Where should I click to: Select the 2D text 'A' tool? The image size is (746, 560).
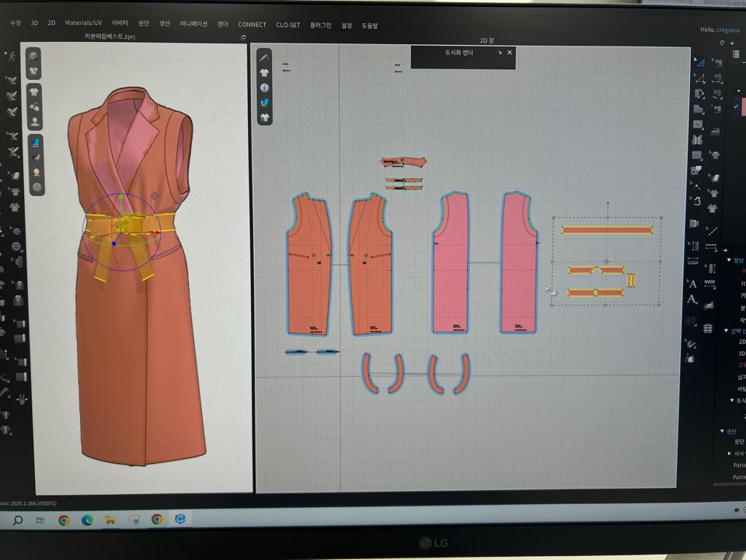point(692,283)
